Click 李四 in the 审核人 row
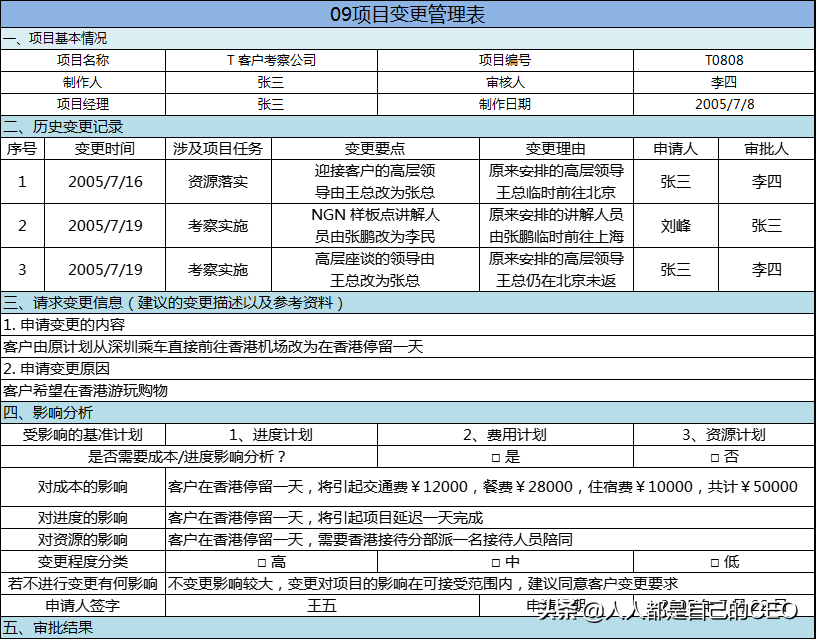Viewport: 816px width, 639px height. pyautogui.click(x=724, y=82)
